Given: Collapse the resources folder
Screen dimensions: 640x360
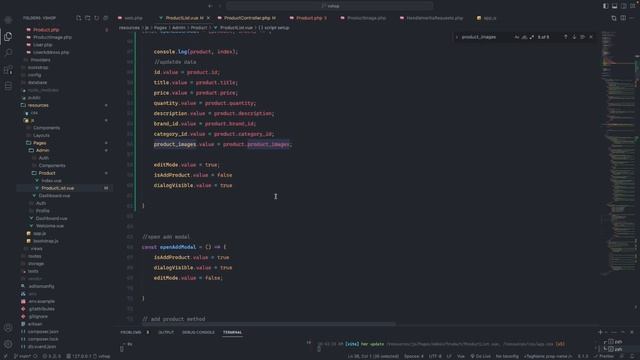Looking at the screenshot, I should pyautogui.click(x=38, y=105).
